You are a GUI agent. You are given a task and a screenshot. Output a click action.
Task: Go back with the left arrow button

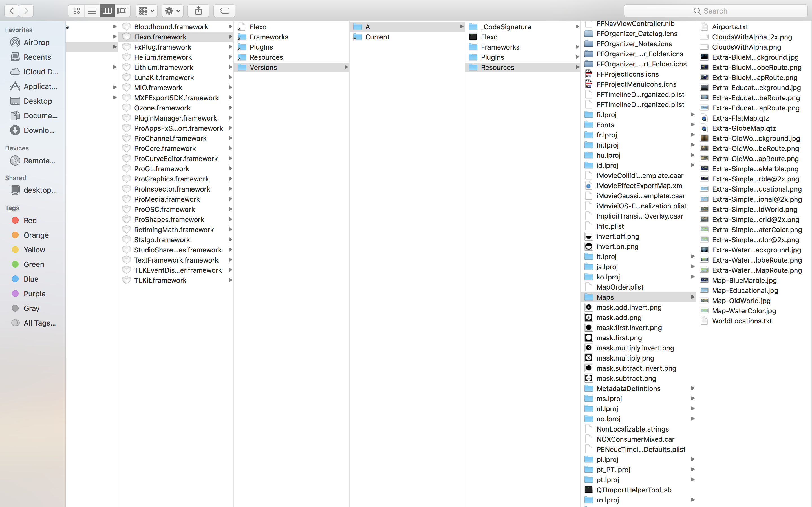[x=12, y=11]
